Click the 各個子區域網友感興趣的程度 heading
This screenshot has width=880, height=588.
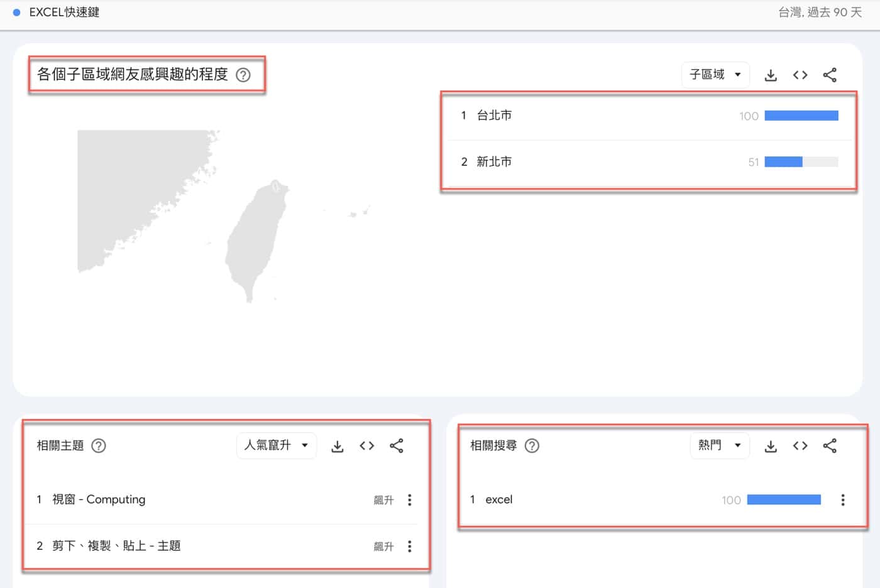click(x=133, y=75)
